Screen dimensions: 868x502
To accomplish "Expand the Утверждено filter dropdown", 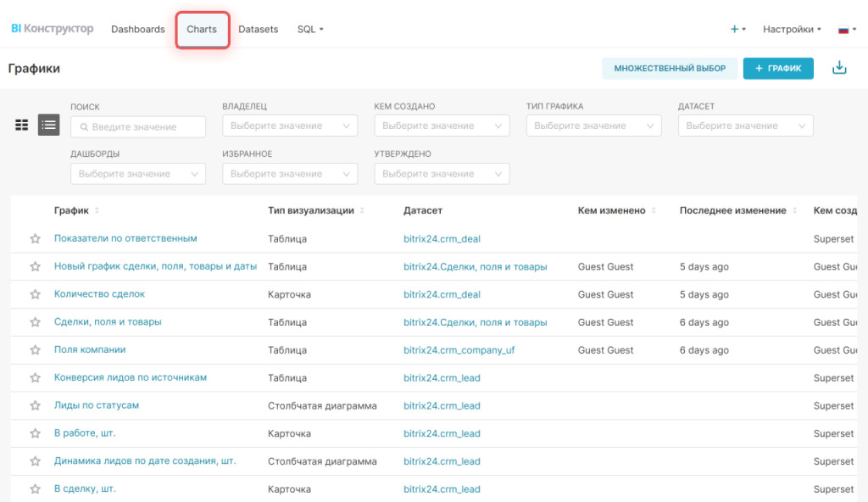I will (x=442, y=174).
